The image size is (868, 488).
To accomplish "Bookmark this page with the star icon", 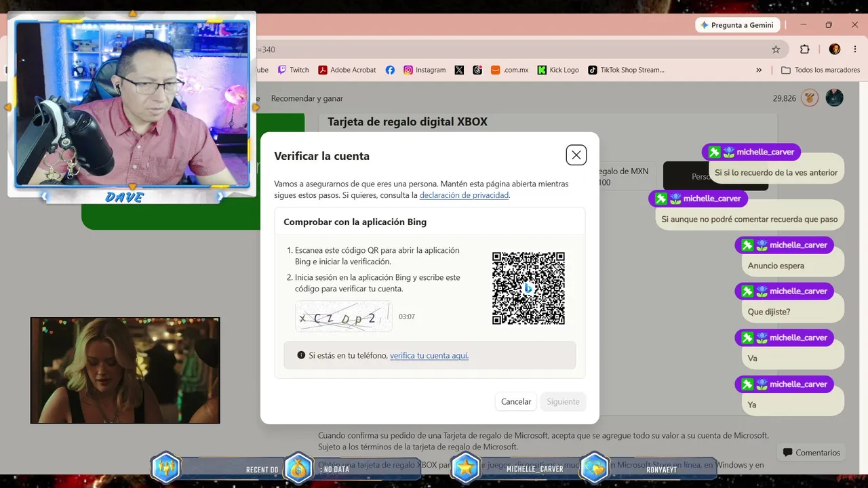I will [x=776, y=49].
